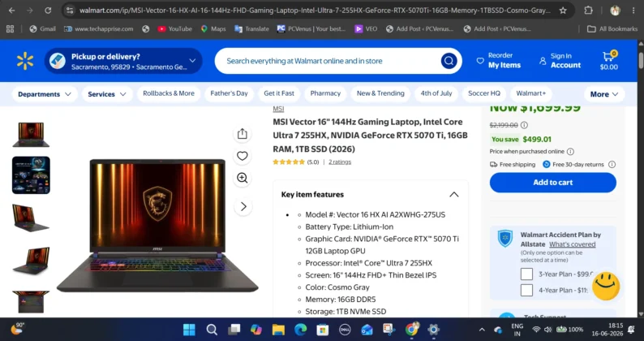Open the Services dropdown
Image resolution: width=644 pixels, height=341 pixels.
(x=107, y=94)
